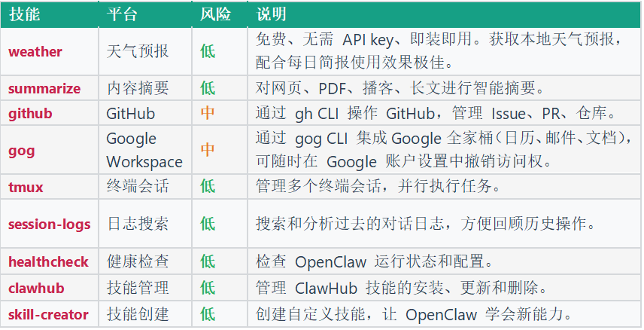This screenshot has width=644, height=330.
Task: Open the gog skill entry
Action: pos(21,151)
